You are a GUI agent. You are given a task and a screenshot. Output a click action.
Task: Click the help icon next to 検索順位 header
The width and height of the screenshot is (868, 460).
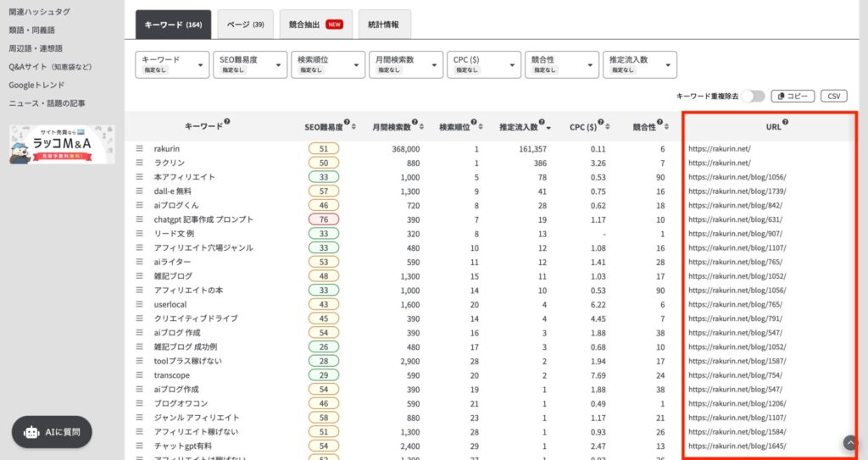[474, 122]
